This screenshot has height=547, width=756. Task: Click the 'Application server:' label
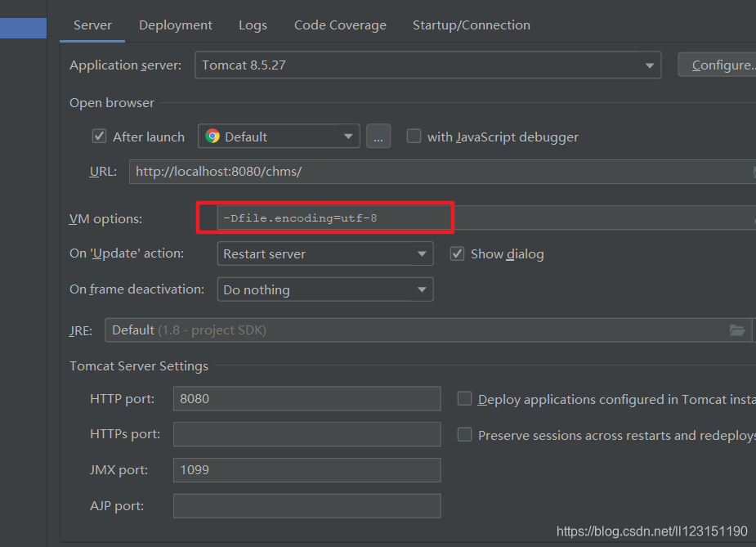125,65
